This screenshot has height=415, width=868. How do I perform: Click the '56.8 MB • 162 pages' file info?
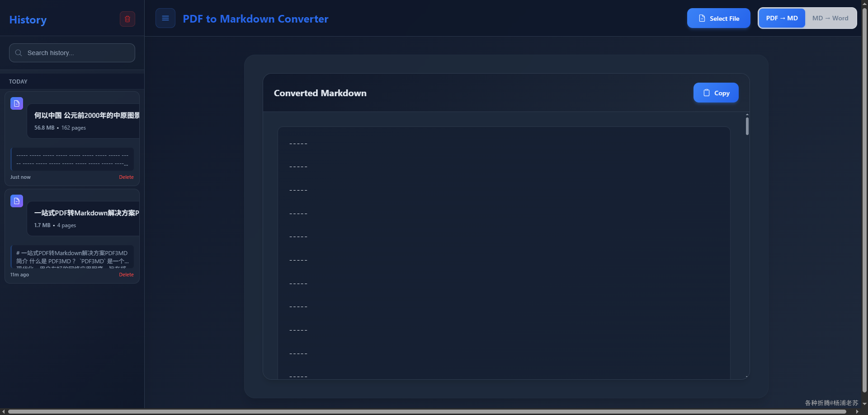[60, 128]
